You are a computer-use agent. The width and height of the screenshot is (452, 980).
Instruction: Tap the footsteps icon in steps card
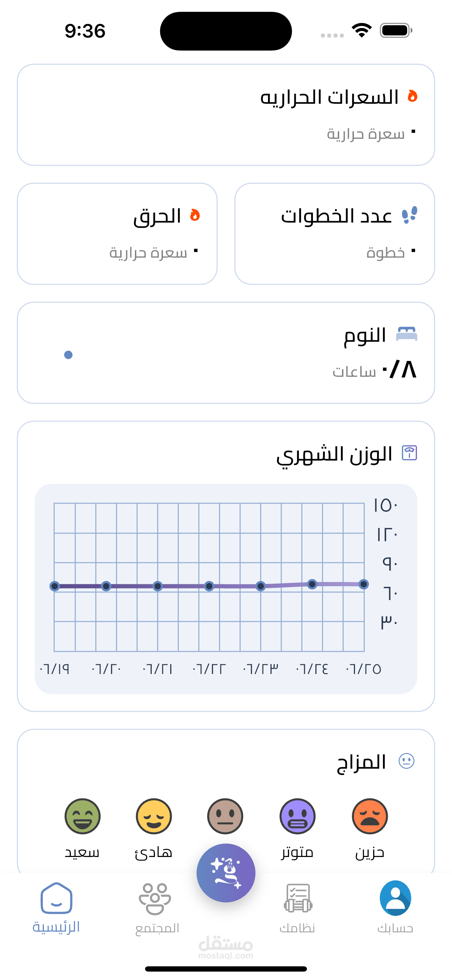click(409, 215)
